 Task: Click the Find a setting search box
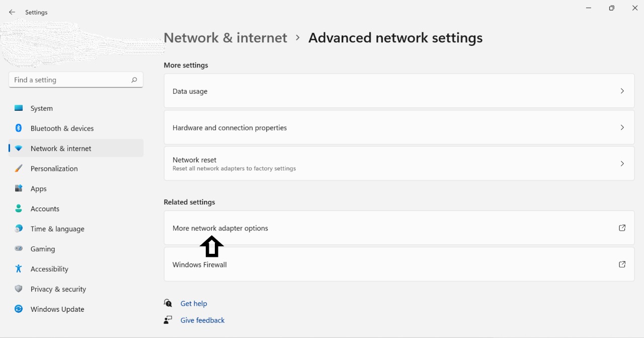[x=70, y=80]
